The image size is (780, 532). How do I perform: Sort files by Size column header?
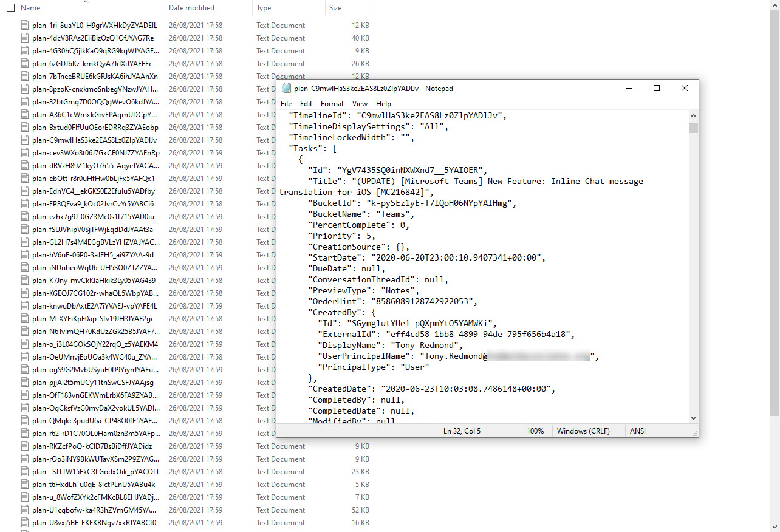[335, 8]
